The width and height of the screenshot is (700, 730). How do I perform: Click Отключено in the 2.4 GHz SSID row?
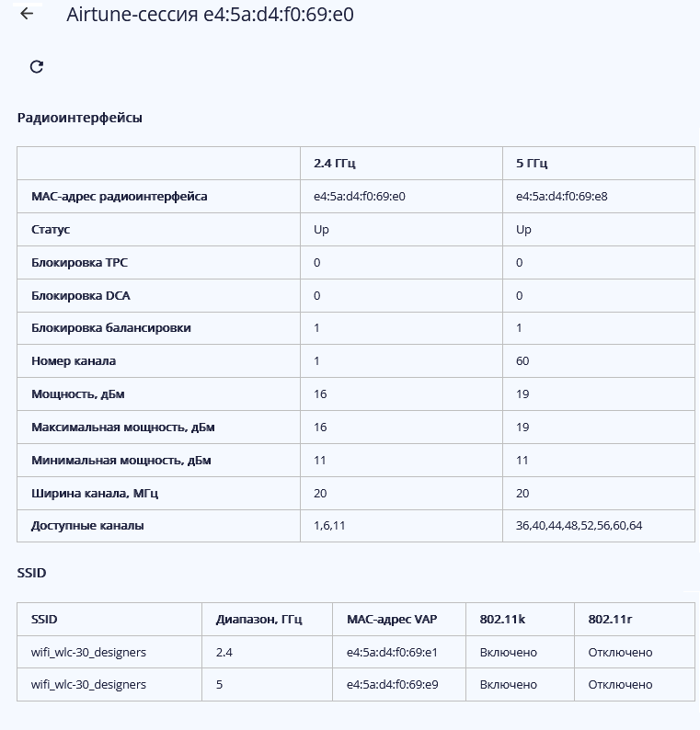pyautogui.click(x=620, y=653)
